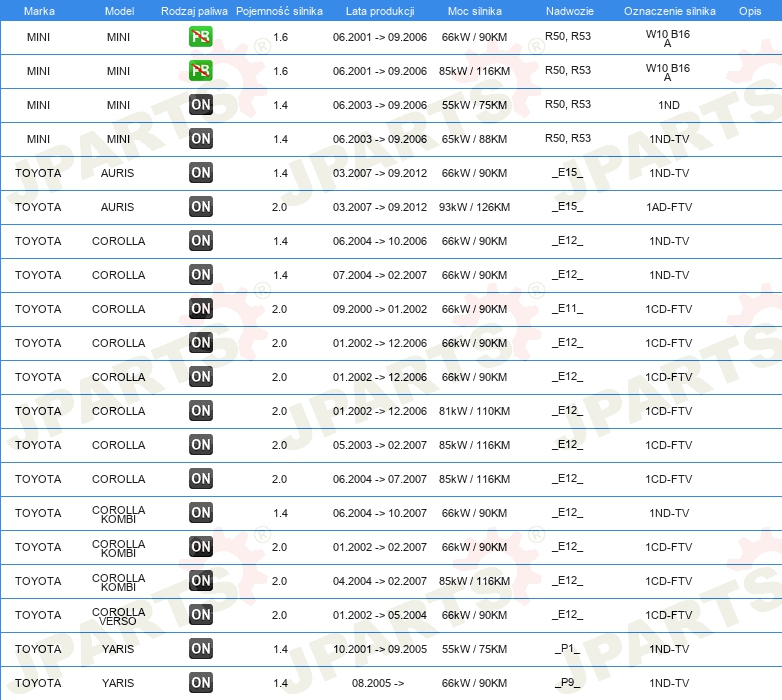Click ON icon in COROLLA 06.2004 -> 10.2006 row
Screen dimensions: 782x700
(201, 241)
